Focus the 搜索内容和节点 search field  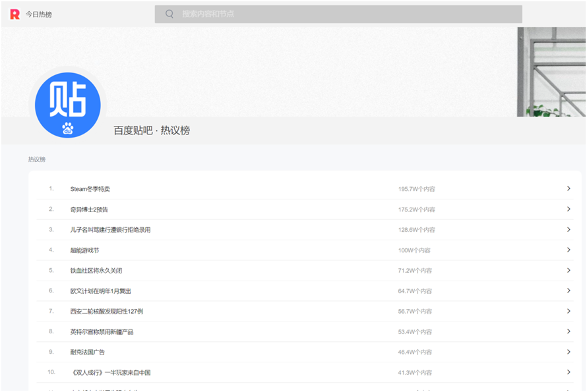click(338, 14)
